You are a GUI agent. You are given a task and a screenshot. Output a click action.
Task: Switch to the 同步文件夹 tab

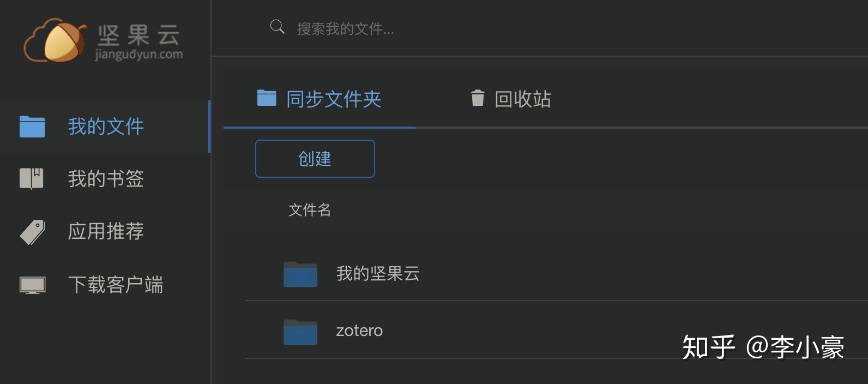(334, 99)
